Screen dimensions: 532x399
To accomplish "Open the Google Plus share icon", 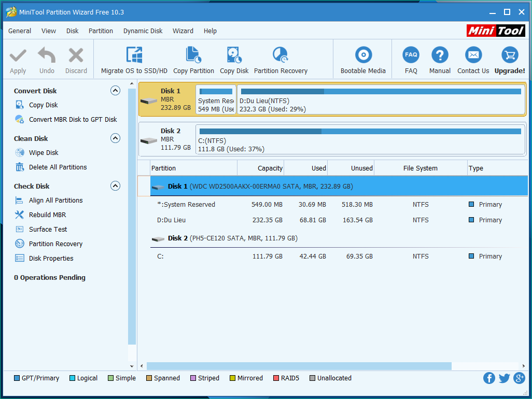I will tap(519, 378).
